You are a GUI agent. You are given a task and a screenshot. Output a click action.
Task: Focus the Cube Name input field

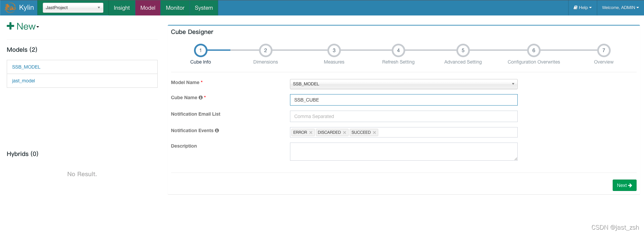(x=404, y=100)
